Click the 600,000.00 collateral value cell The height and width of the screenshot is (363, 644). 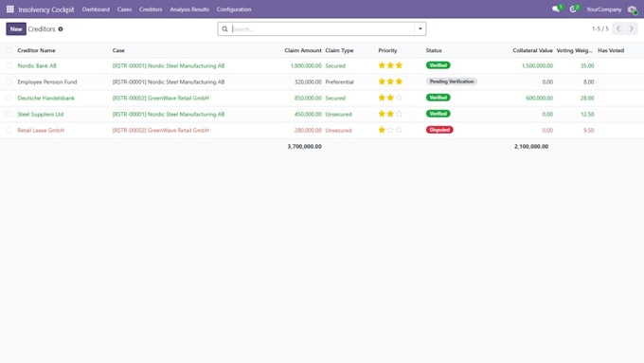tap(539, 98)
